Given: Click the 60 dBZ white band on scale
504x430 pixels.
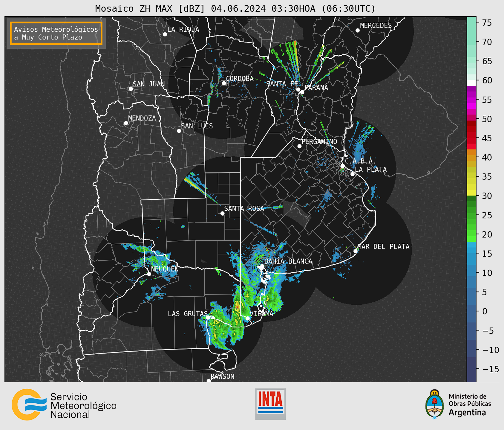Looking at the screenshot, I should click(471, 83).
